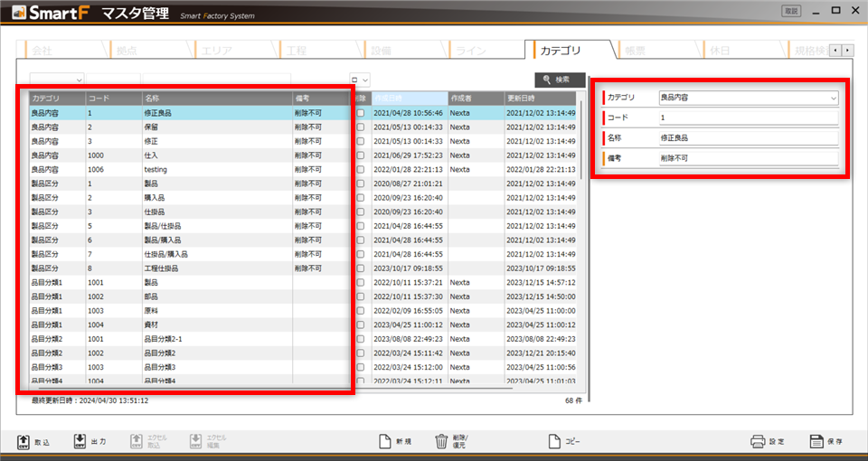Open 設定 printer settings icon
868x461 pixels.
coord(758,441)
